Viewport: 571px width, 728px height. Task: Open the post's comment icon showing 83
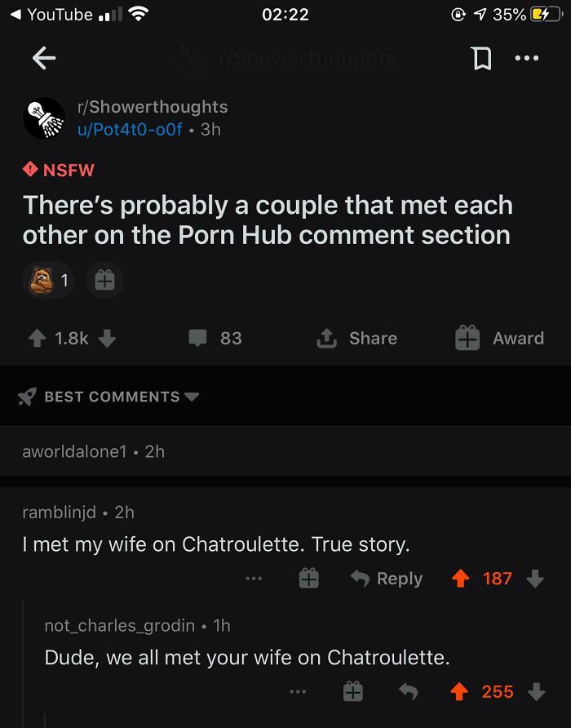pyautogui.click(x=198, y=338)
